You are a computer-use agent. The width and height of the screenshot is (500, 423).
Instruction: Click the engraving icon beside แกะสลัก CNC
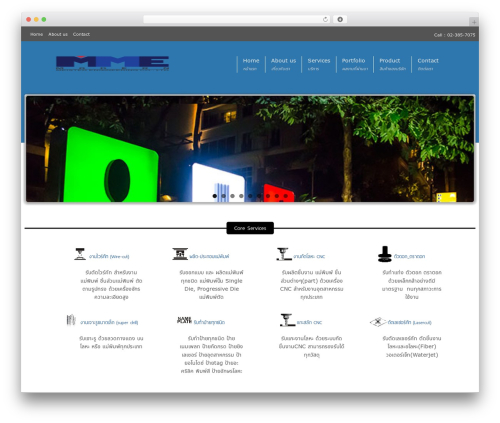(x=287, y=320)
